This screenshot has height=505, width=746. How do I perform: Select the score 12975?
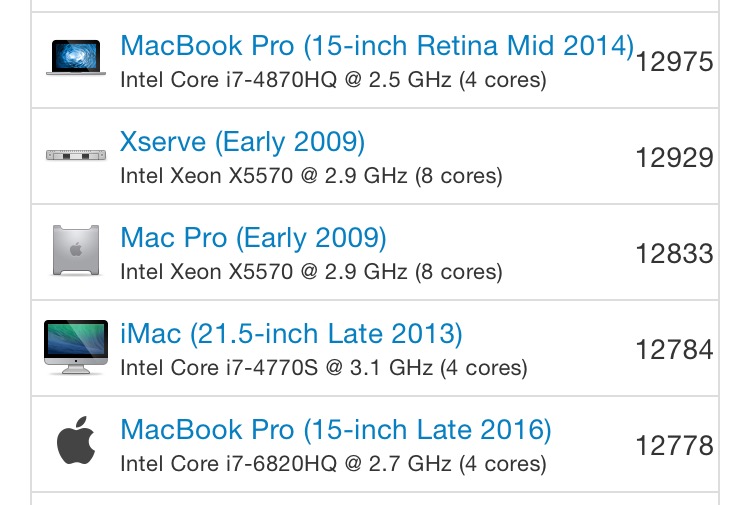pos(675,62)
